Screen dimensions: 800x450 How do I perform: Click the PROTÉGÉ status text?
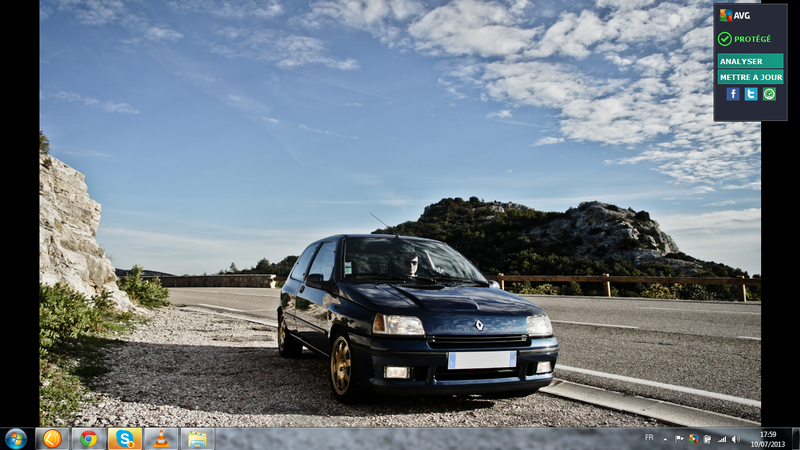(x=753, y=39)
